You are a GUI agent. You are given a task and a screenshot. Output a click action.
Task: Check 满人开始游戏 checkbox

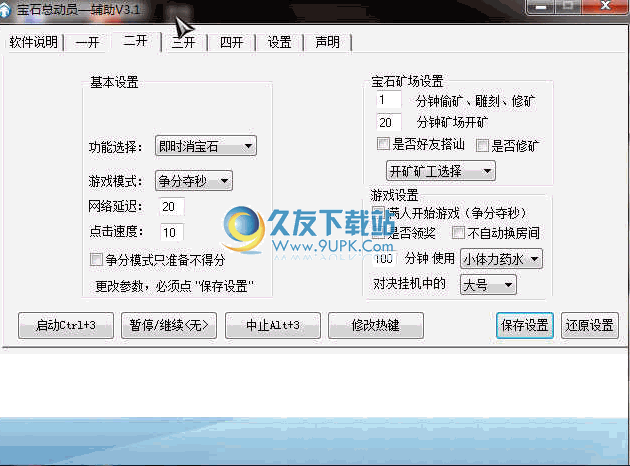click(x=378, y=213)
